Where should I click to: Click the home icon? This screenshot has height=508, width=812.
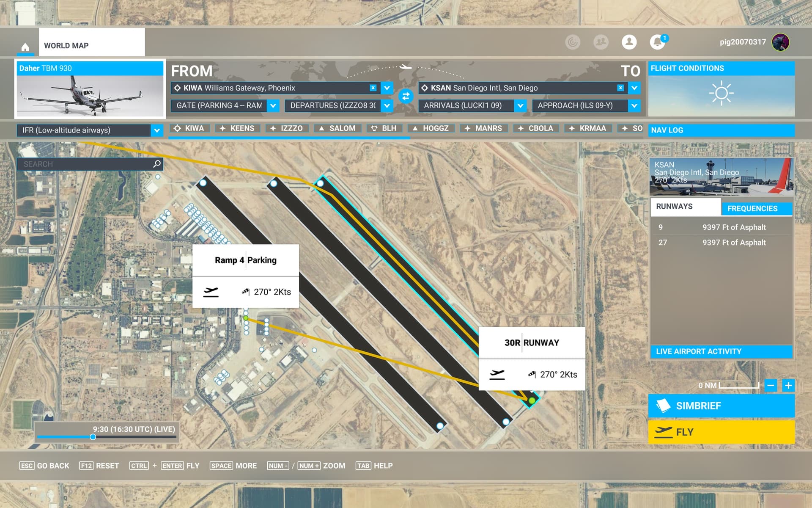[x=25, y=47]
